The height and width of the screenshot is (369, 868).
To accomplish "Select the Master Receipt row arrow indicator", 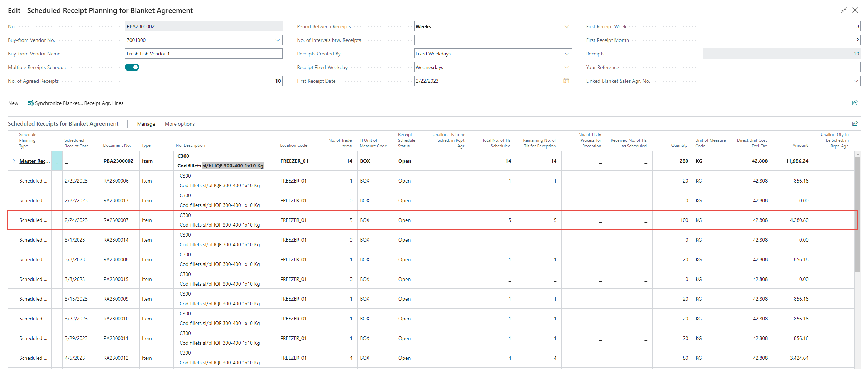I will pyautogui.click(x=13, y=161).
